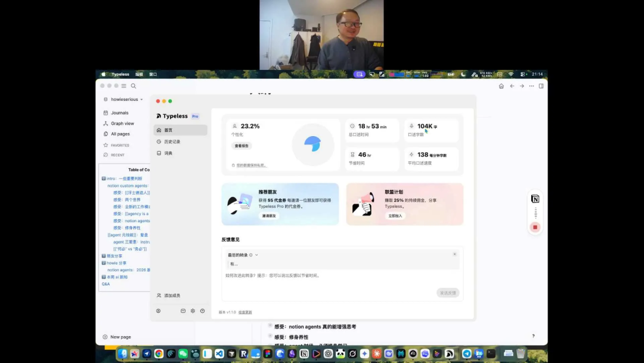Go back with the left arrow icon
Viewport: 644px width, 363px height.
tap(512, 86)
